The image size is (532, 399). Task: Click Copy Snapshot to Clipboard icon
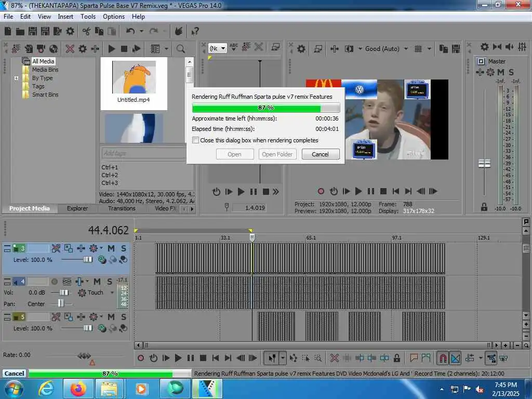[x=444, y=48]
